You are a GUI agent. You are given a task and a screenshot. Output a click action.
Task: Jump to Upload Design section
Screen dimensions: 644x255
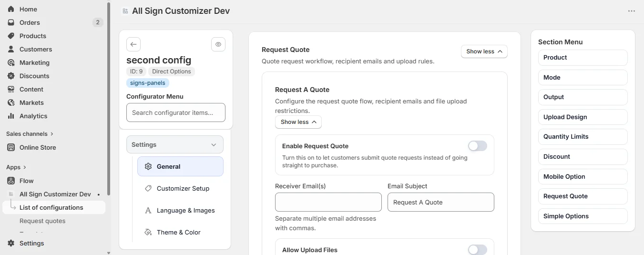coord(583,117)
